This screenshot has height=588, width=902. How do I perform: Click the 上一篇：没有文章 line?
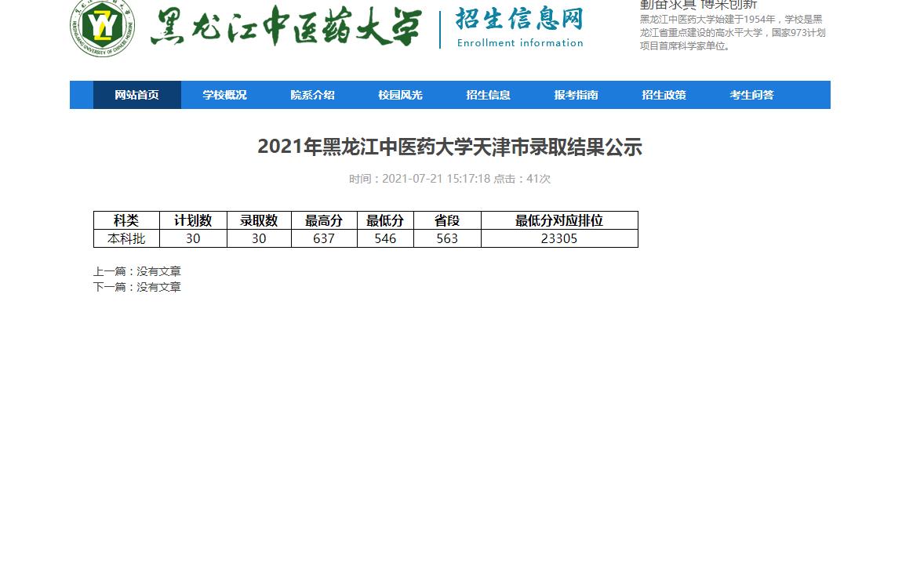point(137,271)
